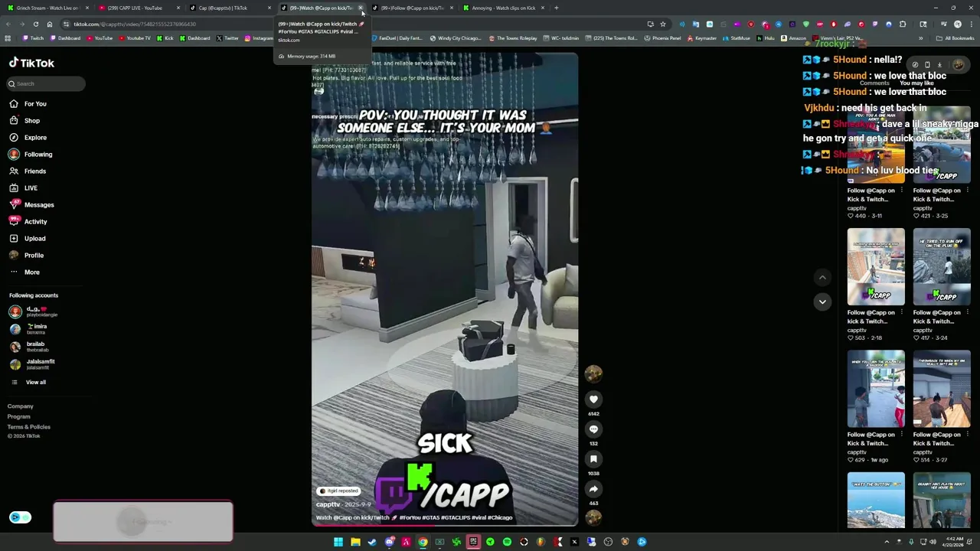The height and width of the screenshot is (551, 980).
Task: Show hidden system tray icons
Action: pyautogui.click(x=887, y=542)
